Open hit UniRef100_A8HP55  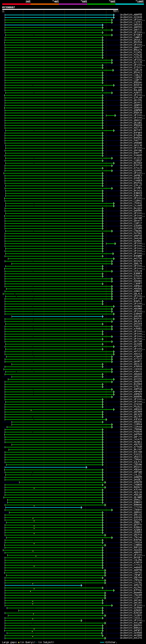(x=131, y=15)
